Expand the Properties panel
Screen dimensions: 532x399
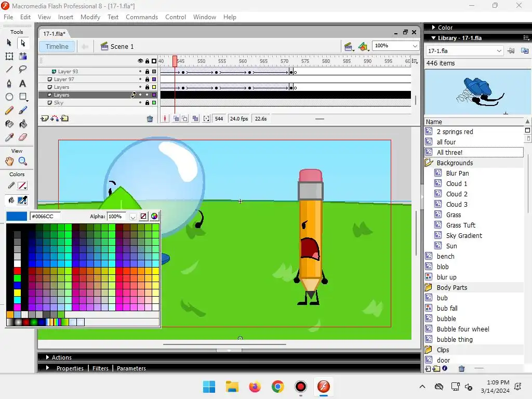coord(47,368)
